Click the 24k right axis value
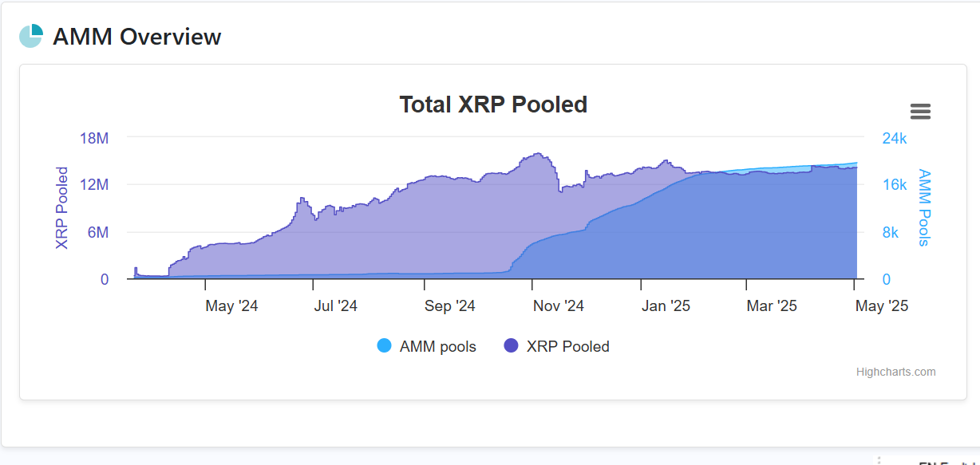Viewport: 980px width, 465px height. [894, 138]
